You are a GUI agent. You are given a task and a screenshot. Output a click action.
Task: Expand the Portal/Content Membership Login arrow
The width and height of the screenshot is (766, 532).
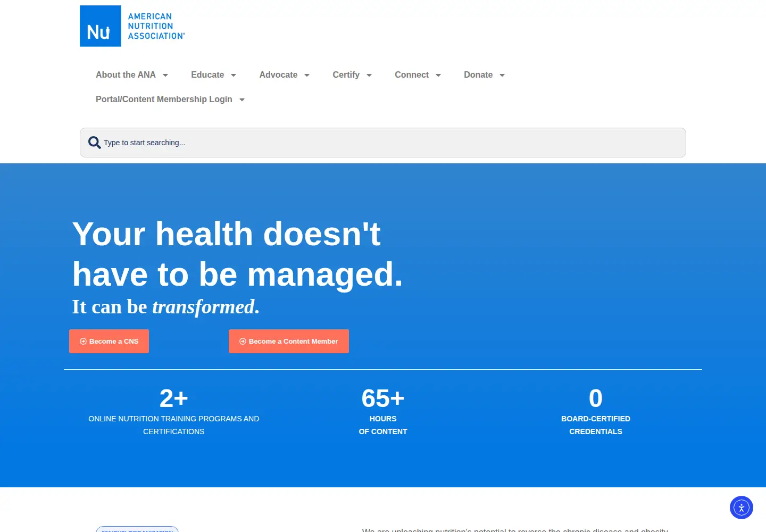tap(242, 99)
